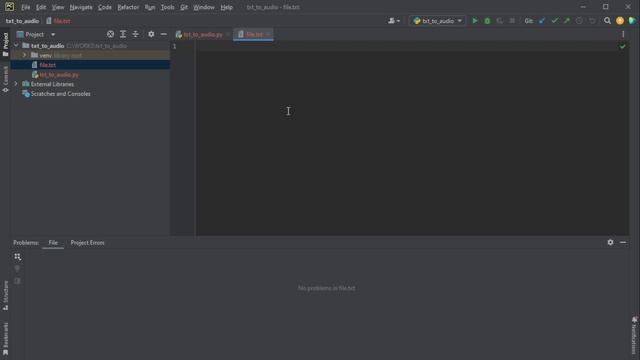The image size is (640, 360).
Task: Open the Help menu
Action: (x=227, y=7)
